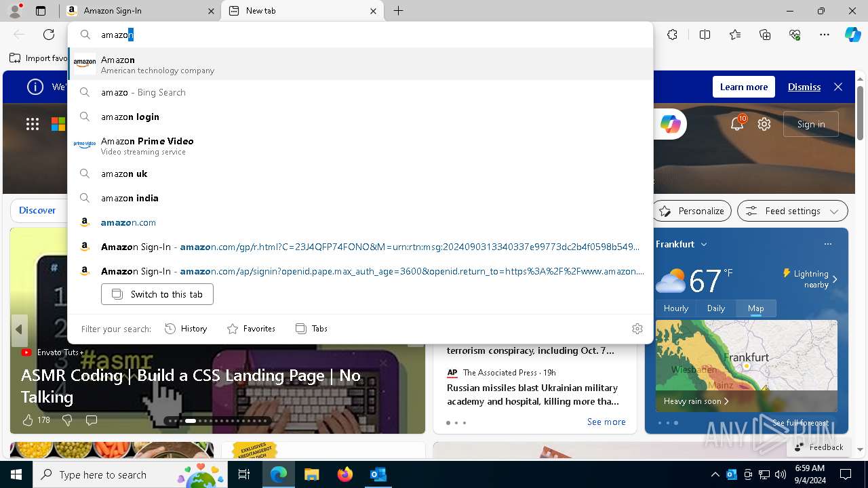The width and height of the screenshot is (868, 488).
Task: Open Outlook in the taskbar
Action: coord(378,474)
